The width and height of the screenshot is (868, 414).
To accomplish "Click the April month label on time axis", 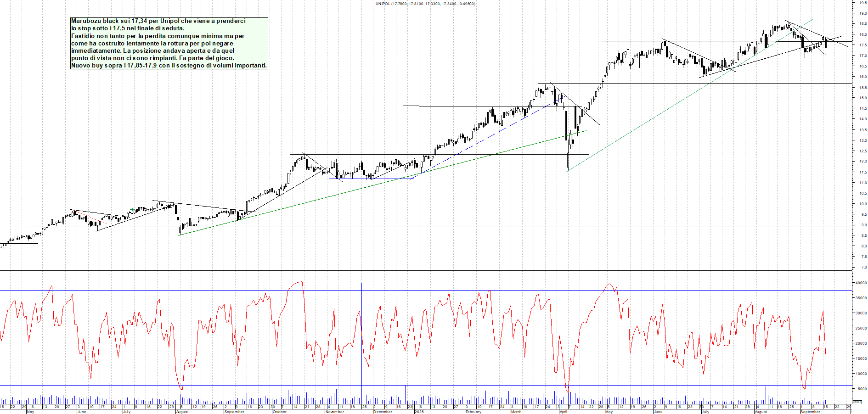I will point(563,412).
